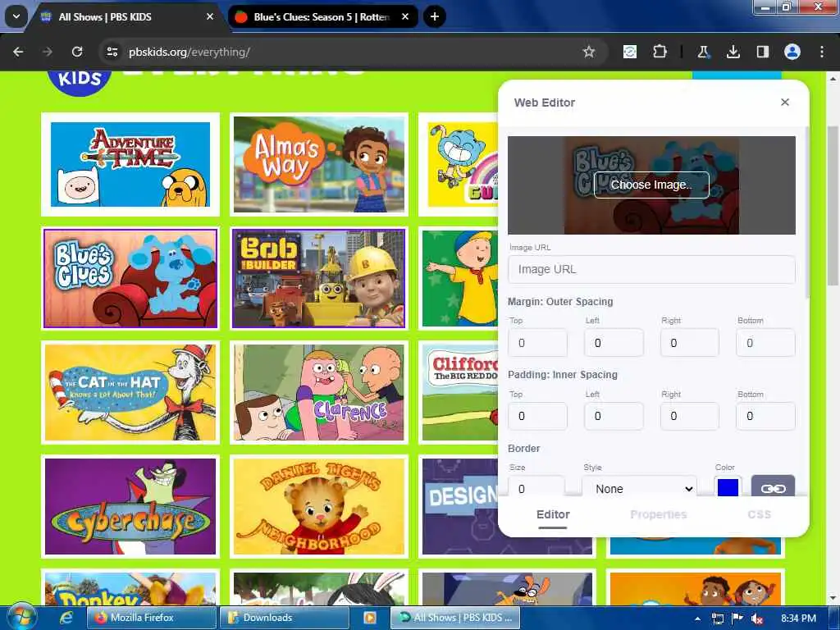The image size is (840, 630).
Task: Close the Blue's Clues Rotten Tomatoes tab
Action: (x=405, y=16)
